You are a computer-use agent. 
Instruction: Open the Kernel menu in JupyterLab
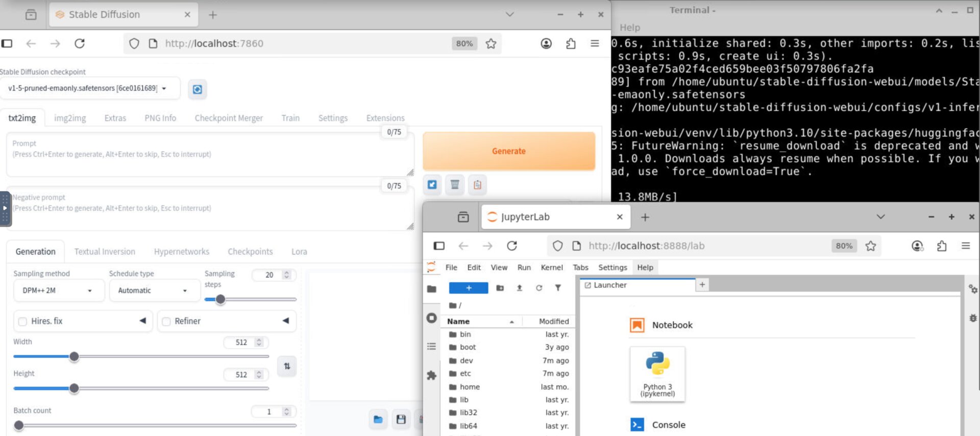point(551,268)
